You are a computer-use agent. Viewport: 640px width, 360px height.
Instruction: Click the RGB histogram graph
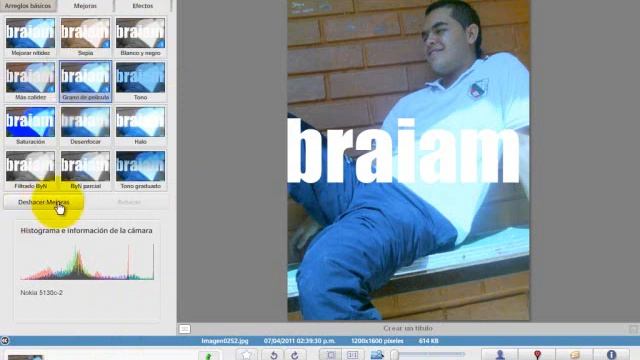point(87,262)
